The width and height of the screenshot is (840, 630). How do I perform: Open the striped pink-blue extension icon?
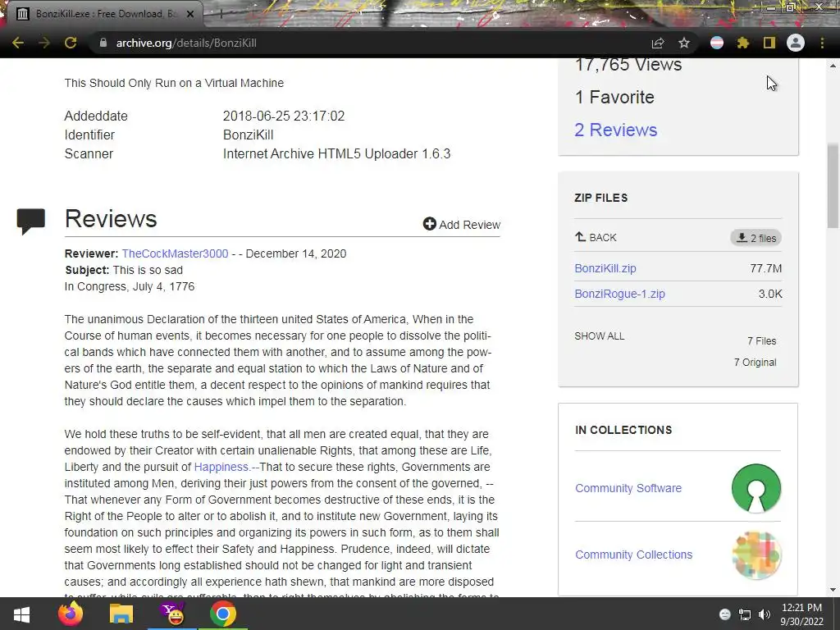click(x=717, y=43)
